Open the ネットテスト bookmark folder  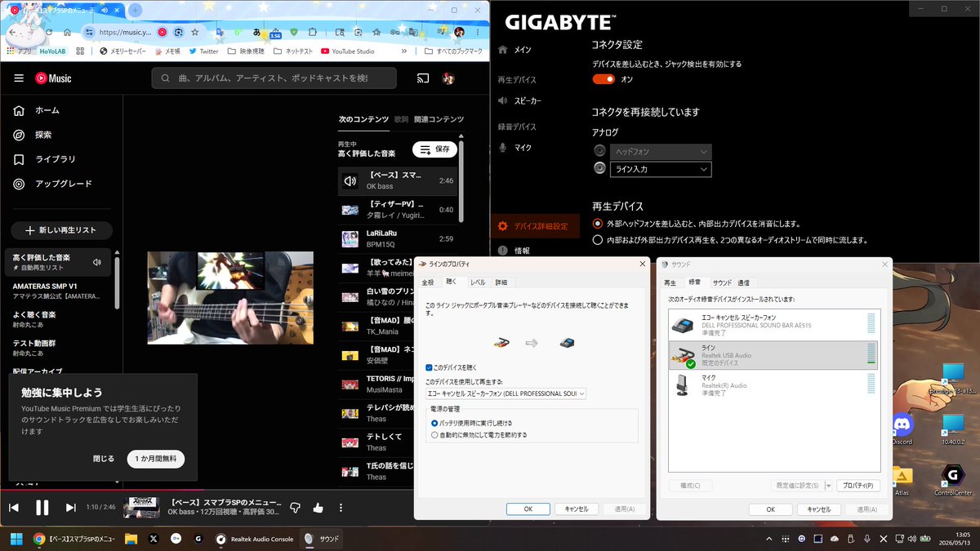[292, 51]
